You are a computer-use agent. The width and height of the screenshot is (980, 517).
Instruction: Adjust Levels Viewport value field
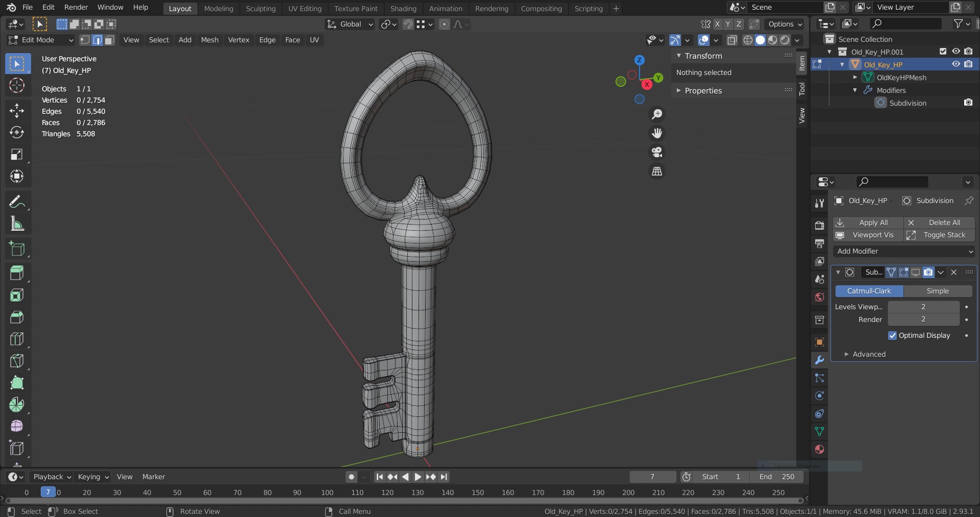point(923,307)
